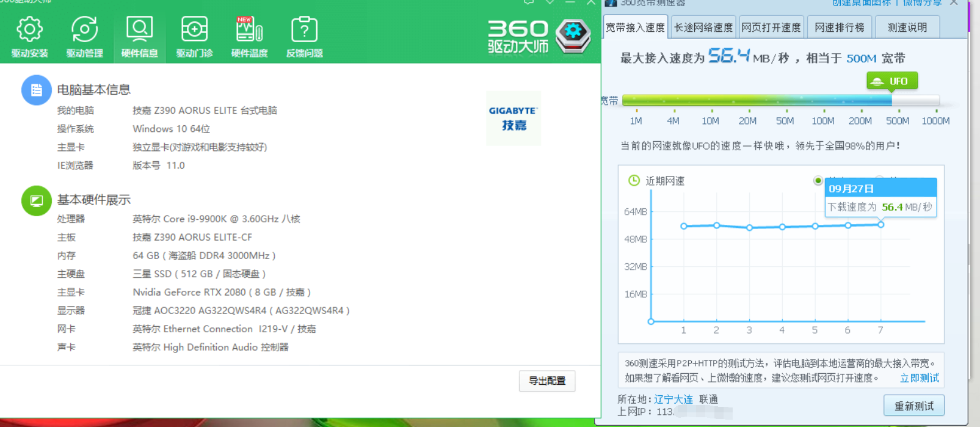Click the Windows 10 64位 text
The image size is (980, 427).
point(172,129)
